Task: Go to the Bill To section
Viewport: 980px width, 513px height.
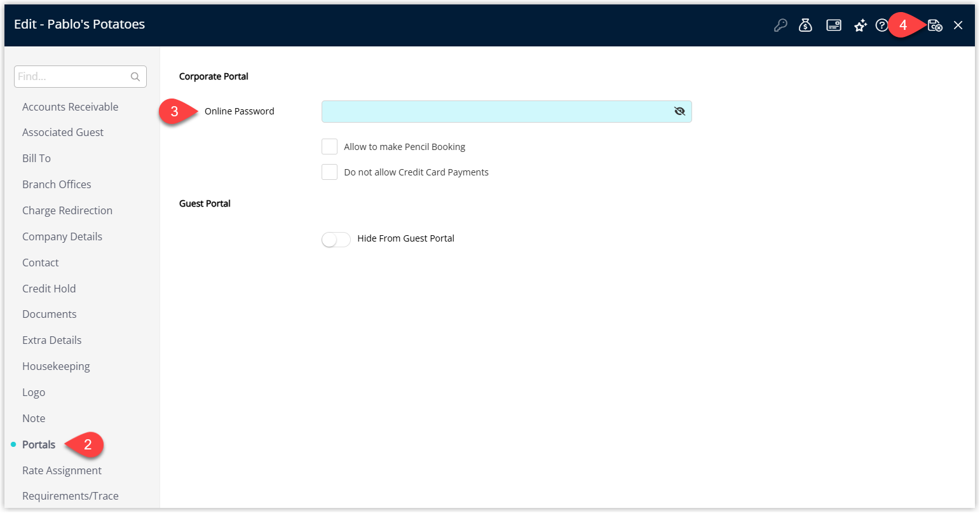Action: coord(36,158)
